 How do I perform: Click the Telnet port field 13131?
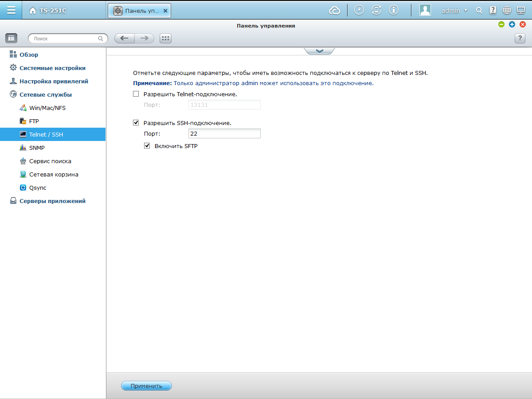click(224, 105)
